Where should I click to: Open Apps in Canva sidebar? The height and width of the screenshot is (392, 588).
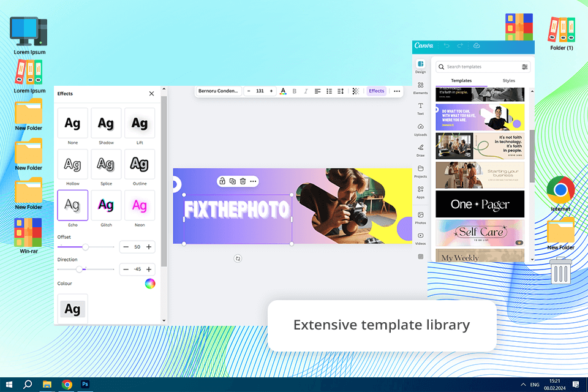[420, 192]
